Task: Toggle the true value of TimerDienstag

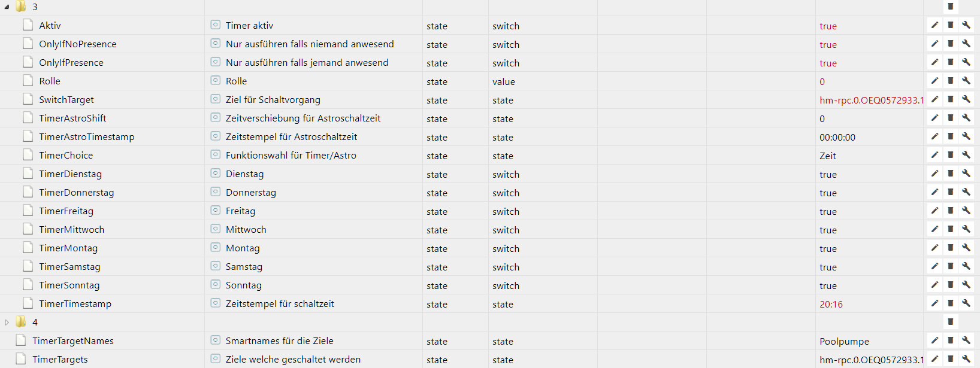Action: (828, 175)
